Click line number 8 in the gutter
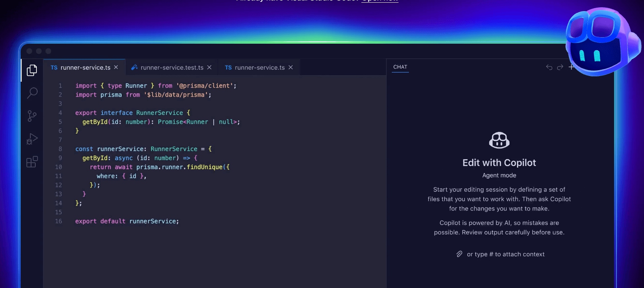This screenshot has width=644, height=288. 60,149
